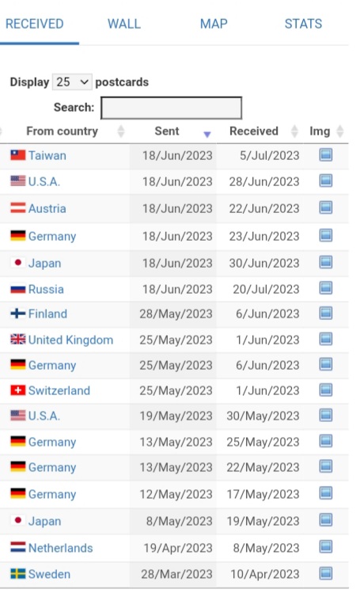364x593 pixels.
Task: Sort by From country column arrows
Action: [x=121, y=131]
